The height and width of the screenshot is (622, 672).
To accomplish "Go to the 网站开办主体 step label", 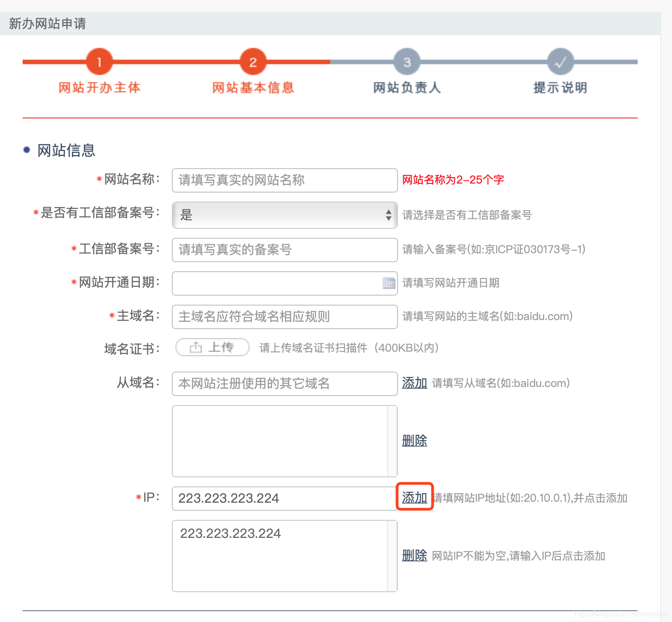I will [99, 88].
